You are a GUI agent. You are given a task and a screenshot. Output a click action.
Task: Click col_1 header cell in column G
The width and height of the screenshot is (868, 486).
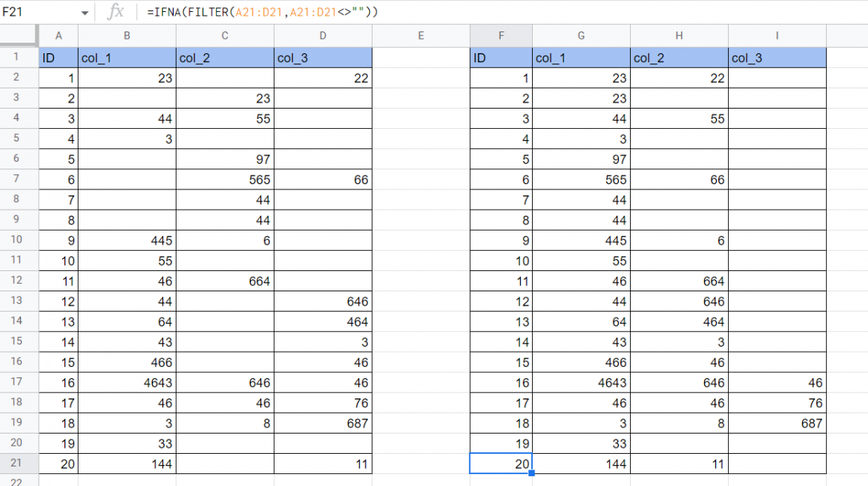click(581, 58)
